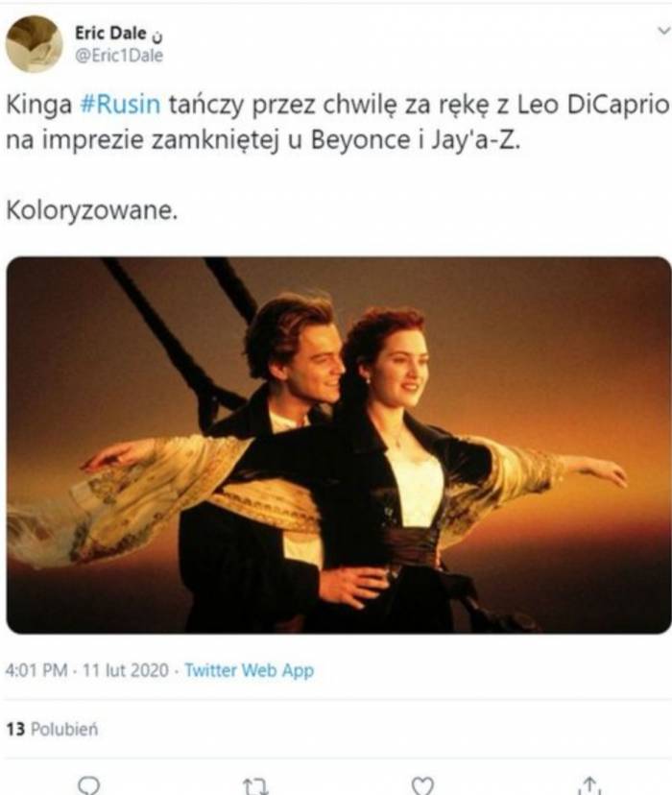Viewport: 672px width, 795px height.
Task: Click the reply speech bubble icon
Action: pyautogui.click(x=89, y=785)
